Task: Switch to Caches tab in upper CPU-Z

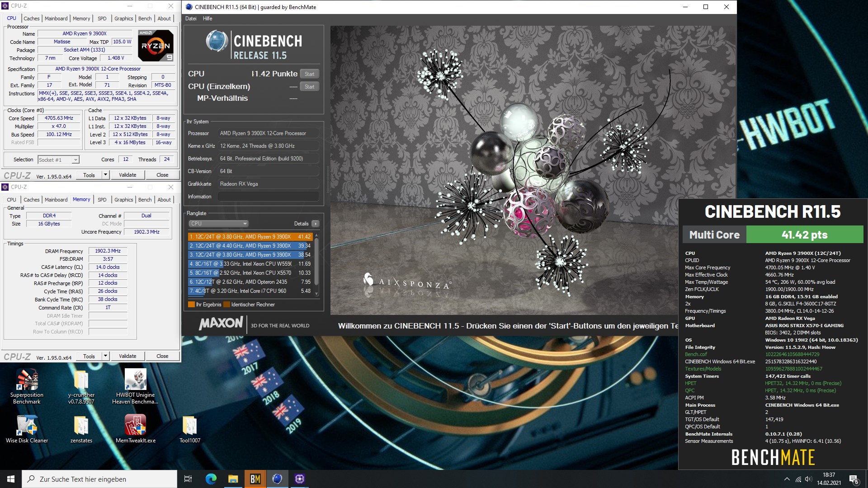Action: click(x=32, y=19)
